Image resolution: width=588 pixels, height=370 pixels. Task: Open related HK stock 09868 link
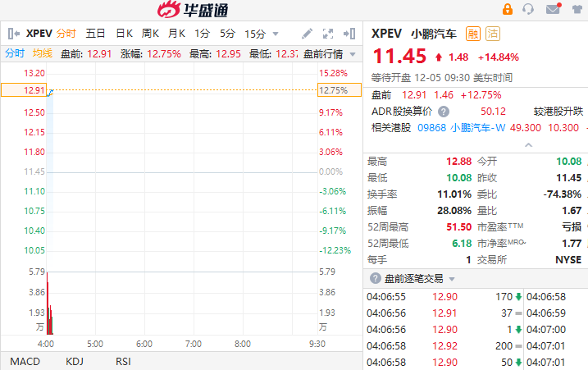tap(431, 128)
